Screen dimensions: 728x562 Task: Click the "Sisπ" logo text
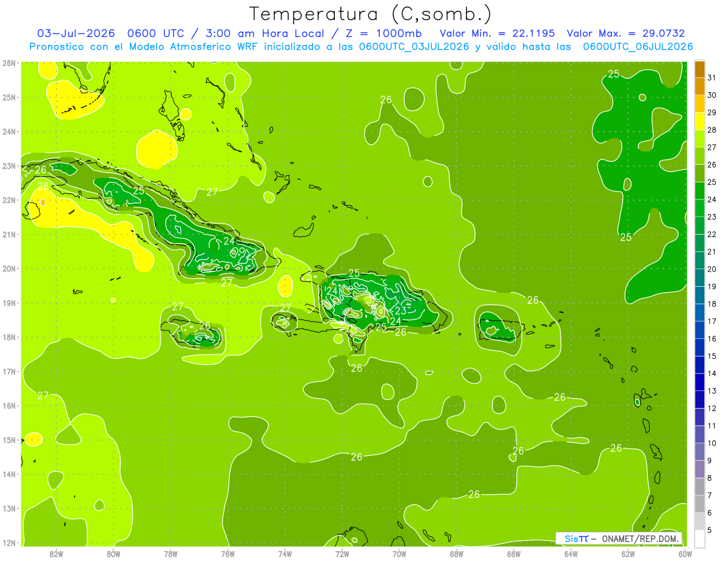pyautogui.click(x=576, y=538)
